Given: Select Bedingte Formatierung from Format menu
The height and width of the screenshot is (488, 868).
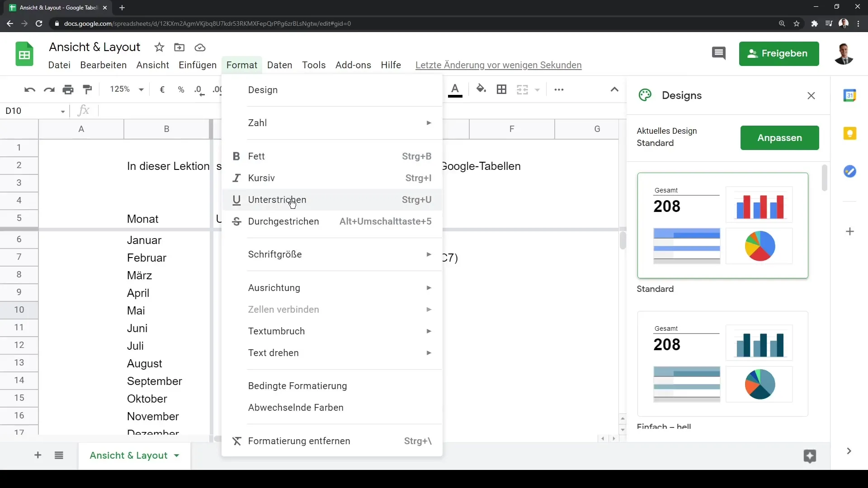Looking at the screenshot, I should tap(298, 385).
